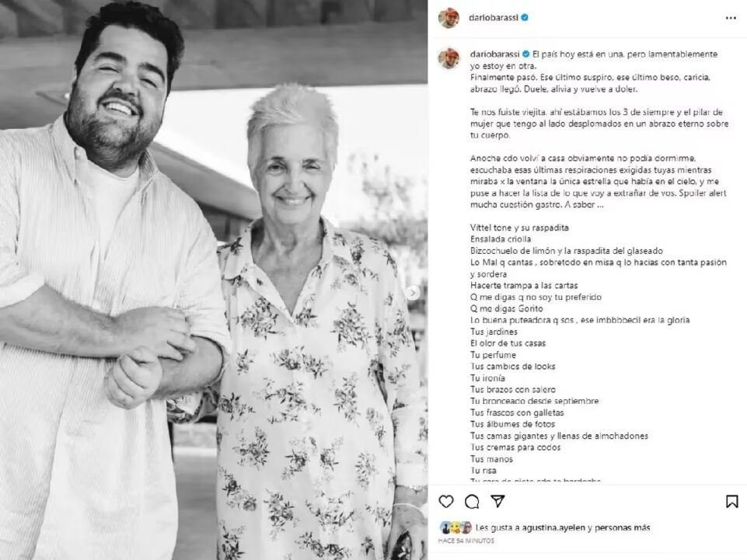
Task: Click the verified badge in the caption
Action: point(526,54)
